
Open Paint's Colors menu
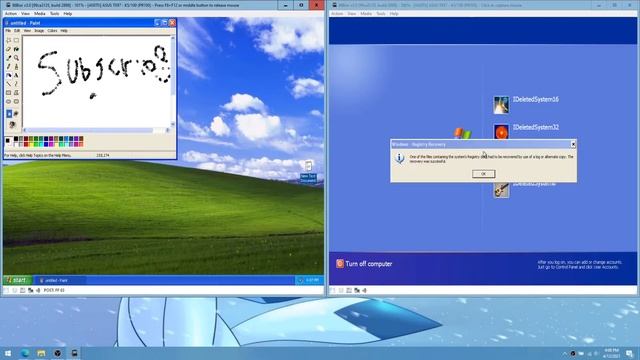(52, 31)
